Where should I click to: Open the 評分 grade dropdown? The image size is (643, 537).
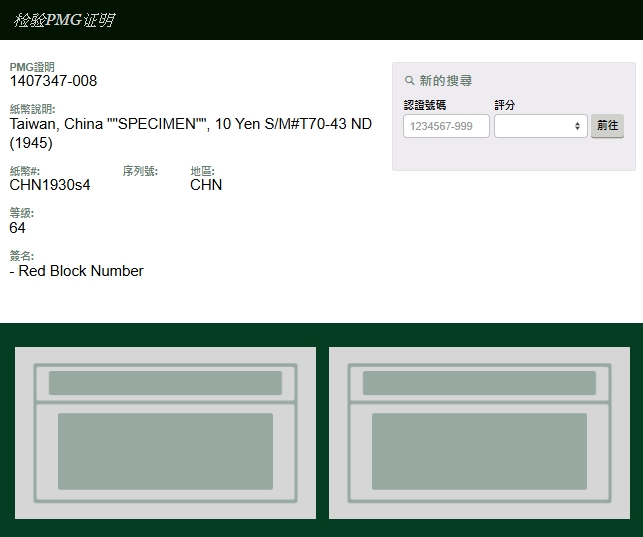(540, 126)
